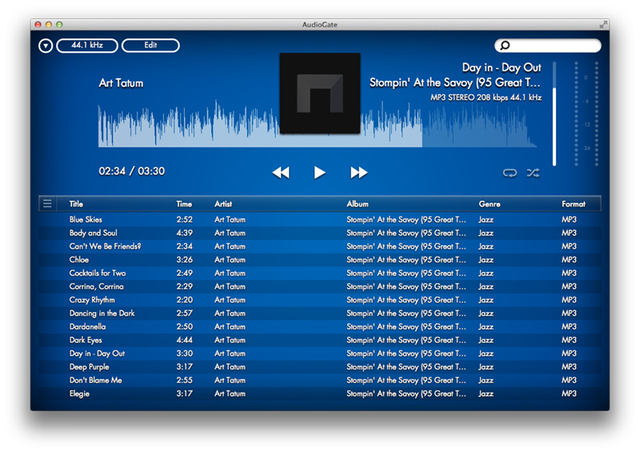
Task: Click the album artwork thumbnail
Action: coord(320,93)
